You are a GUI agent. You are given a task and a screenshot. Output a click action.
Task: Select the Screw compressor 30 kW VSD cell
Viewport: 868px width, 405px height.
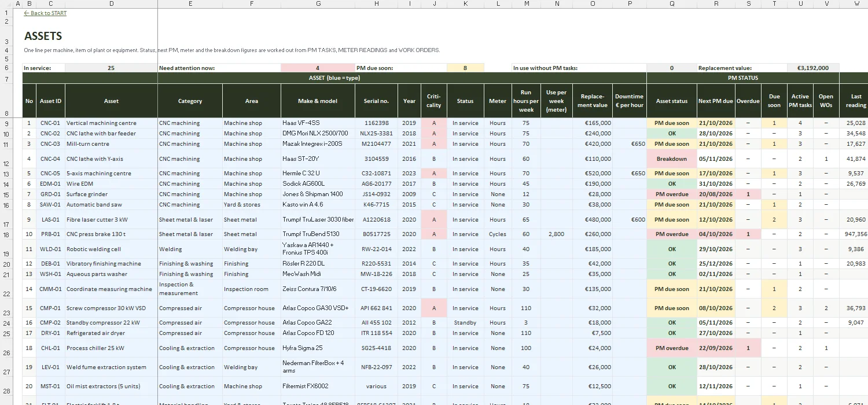coord(111,308)
